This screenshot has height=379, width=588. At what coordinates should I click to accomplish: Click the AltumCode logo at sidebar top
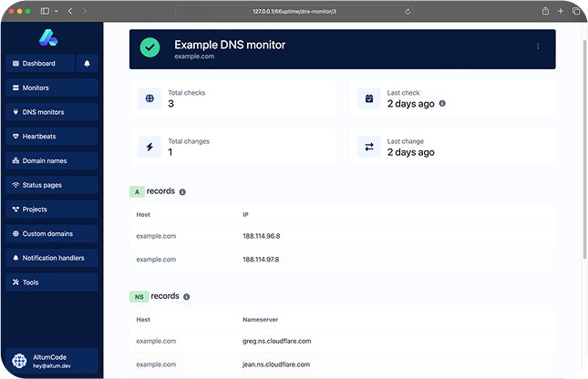click(x=48, y=37)
